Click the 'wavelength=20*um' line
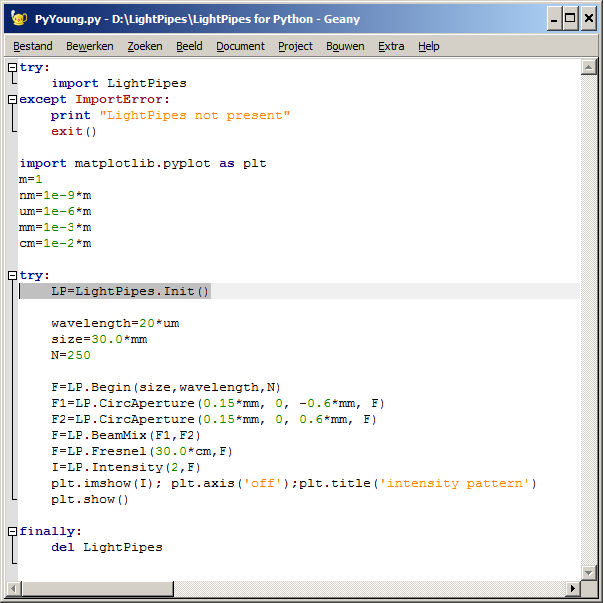The width and height of the screenshot is (604, 603). [x=115, y=323]
